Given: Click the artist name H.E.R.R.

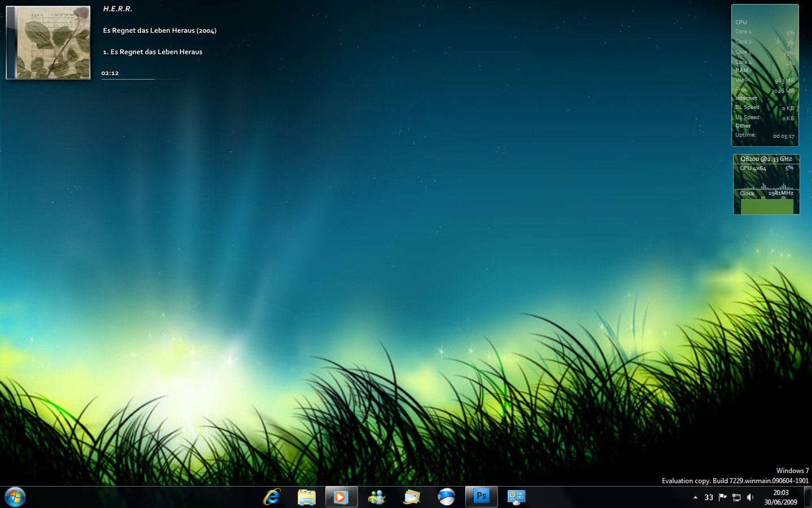Looking at the screenshot, I should point(117,8).
